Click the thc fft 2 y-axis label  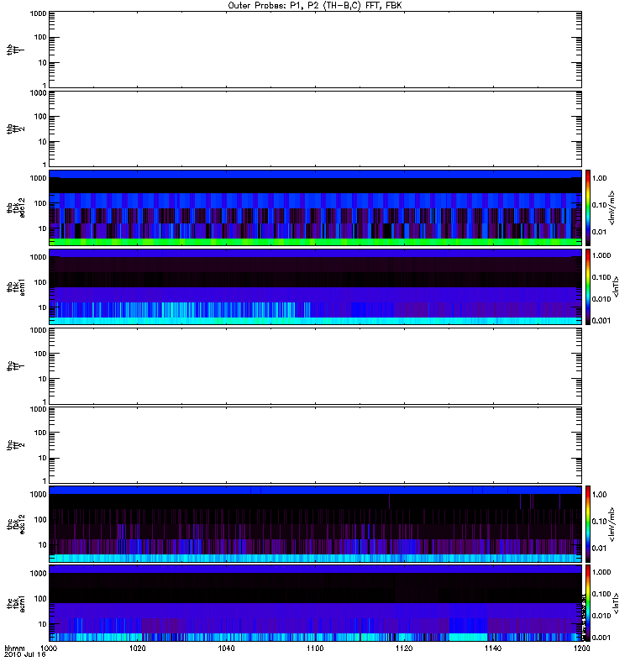coord(15,446)
